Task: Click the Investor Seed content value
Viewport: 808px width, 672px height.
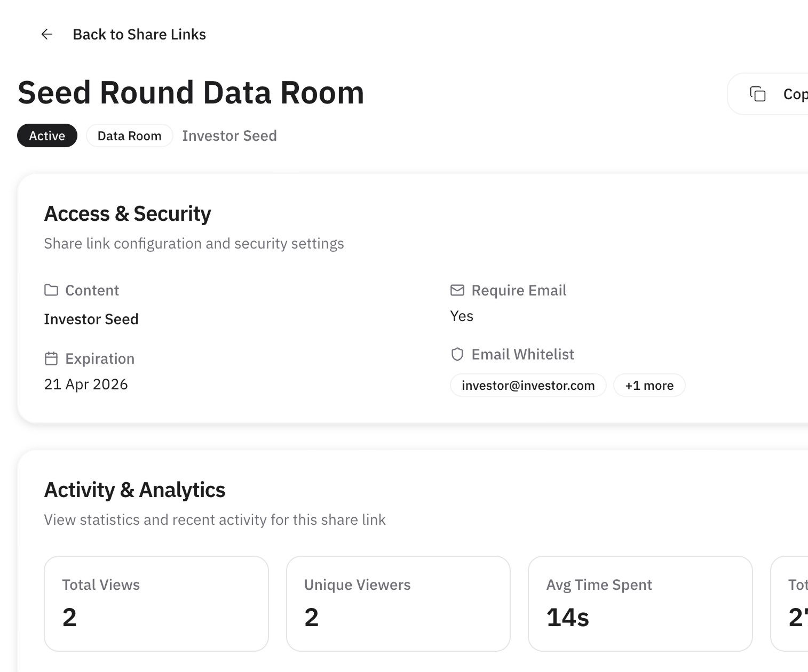Action: [91, 319]
